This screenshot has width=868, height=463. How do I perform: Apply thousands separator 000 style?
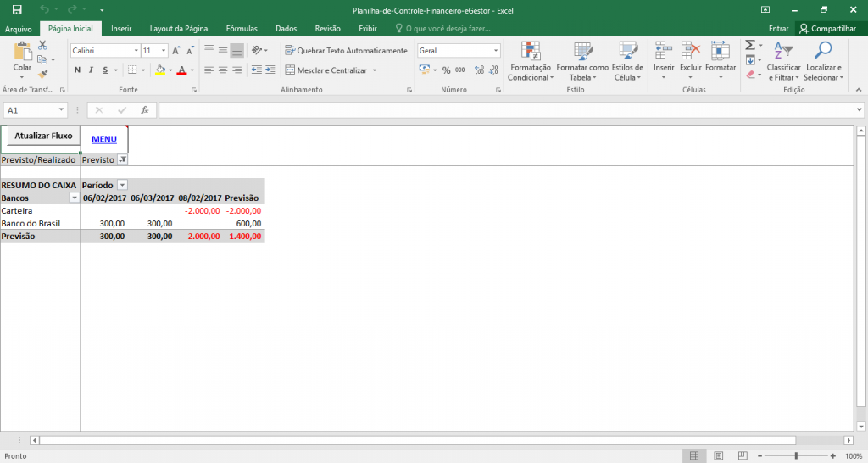click(460, 70)
